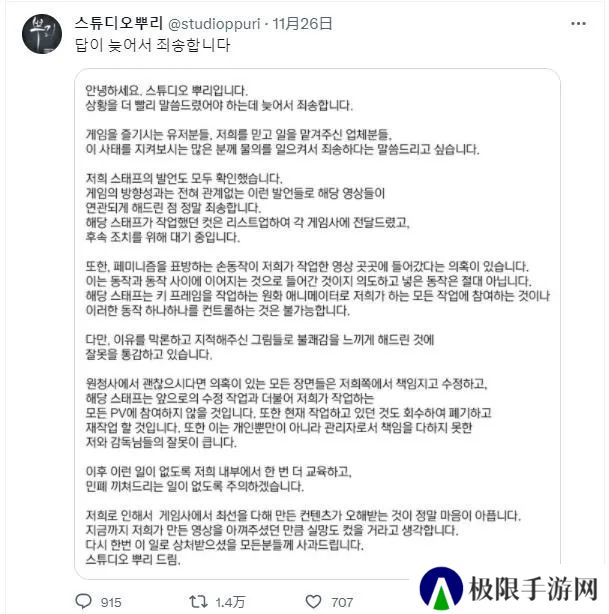The image size is (609, 614).
Task: Open the attached statement image
Action: (x=317, y=323)
